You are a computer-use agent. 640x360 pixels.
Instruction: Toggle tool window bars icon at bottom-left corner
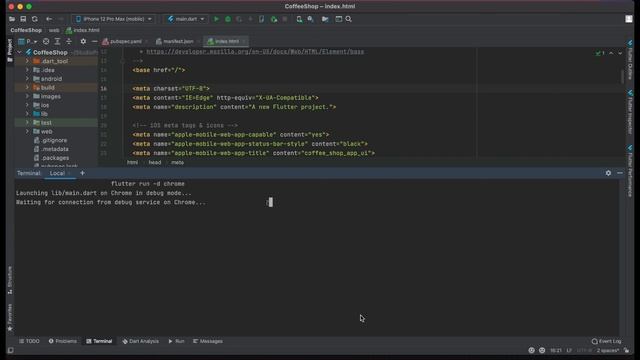(x=11, y=351)
